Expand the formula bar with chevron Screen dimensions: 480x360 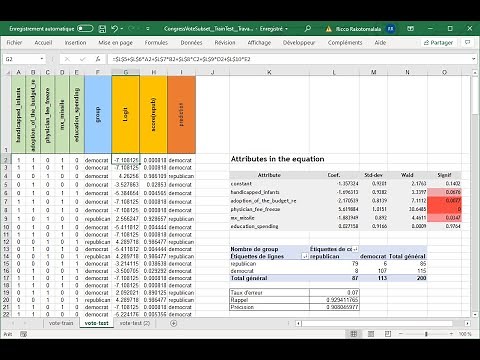tap(473, 59)
